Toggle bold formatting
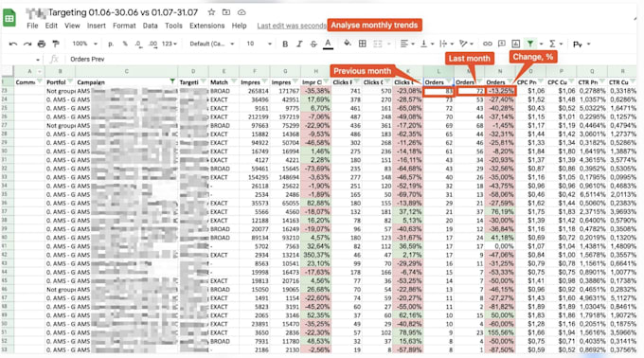The image size is (644, 358). tap(285, 44)
